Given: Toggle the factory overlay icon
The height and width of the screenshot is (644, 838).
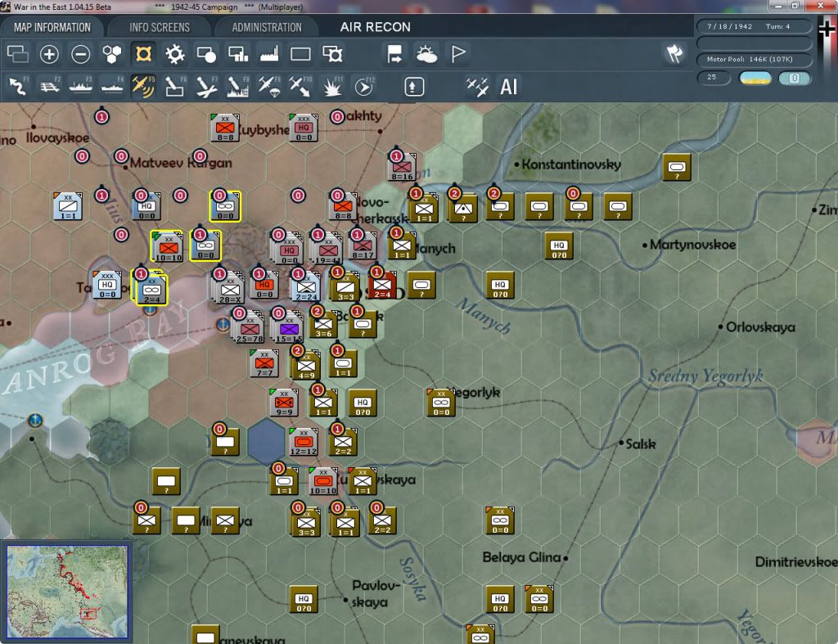Looking at the screenshot, I should click(269, 54).
